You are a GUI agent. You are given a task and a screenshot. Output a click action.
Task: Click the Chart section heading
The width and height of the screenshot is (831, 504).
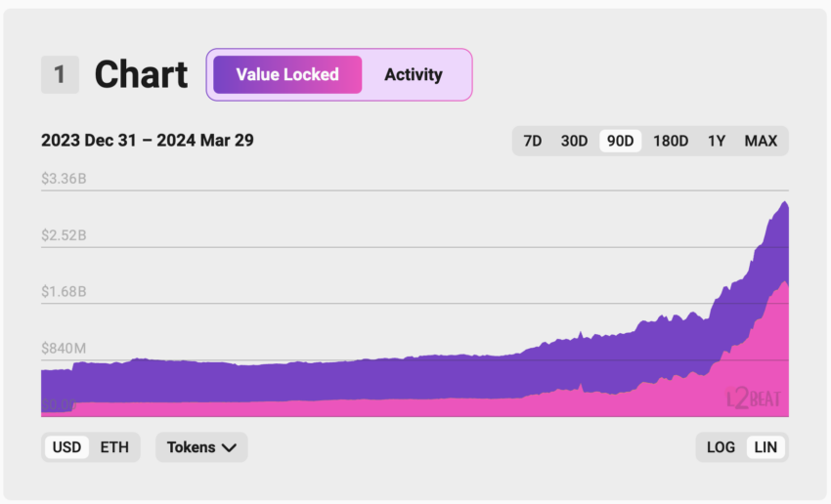point(141,74)
